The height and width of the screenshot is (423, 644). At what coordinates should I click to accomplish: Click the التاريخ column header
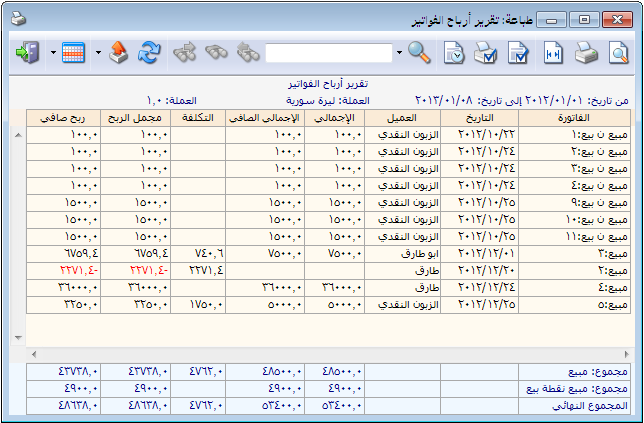click(479, 118)
